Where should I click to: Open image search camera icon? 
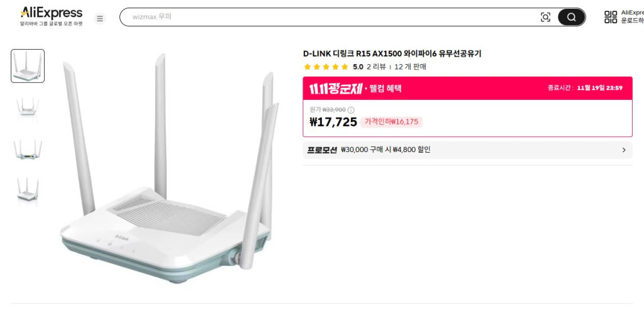(x=545, y=18)
